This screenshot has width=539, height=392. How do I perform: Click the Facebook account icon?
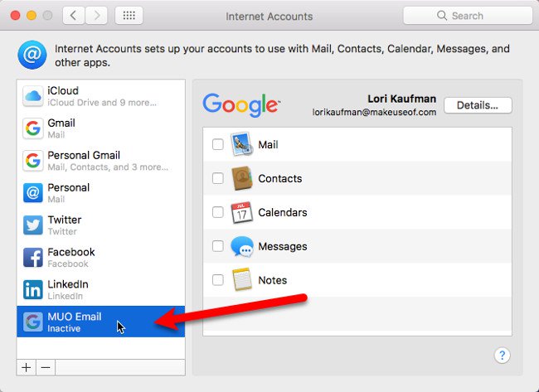[x=33, y=258]
